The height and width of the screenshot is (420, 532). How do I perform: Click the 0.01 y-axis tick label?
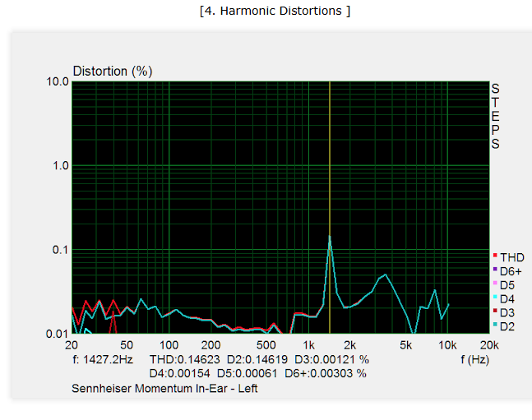coord(58,334)
